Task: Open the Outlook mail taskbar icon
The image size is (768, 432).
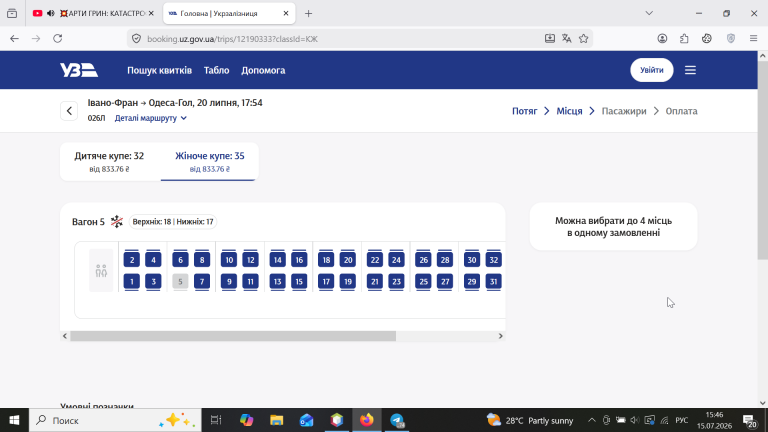Action: [307, 420]
